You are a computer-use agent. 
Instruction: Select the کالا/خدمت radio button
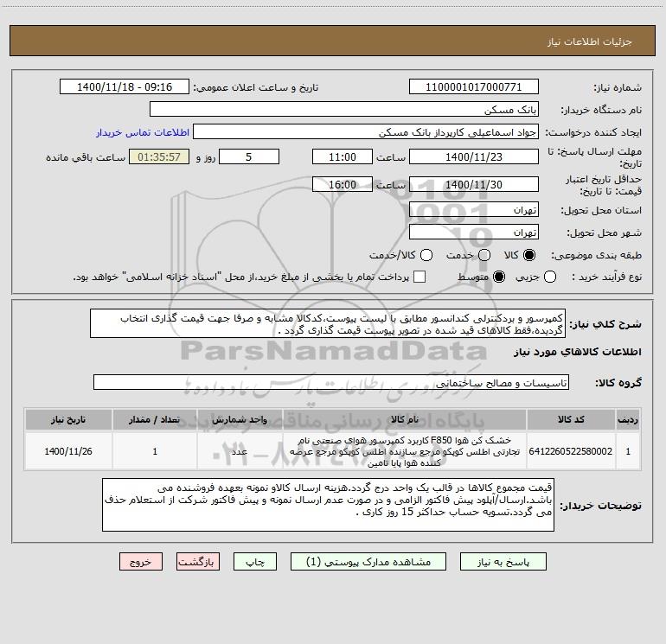(x=426, y=255)
